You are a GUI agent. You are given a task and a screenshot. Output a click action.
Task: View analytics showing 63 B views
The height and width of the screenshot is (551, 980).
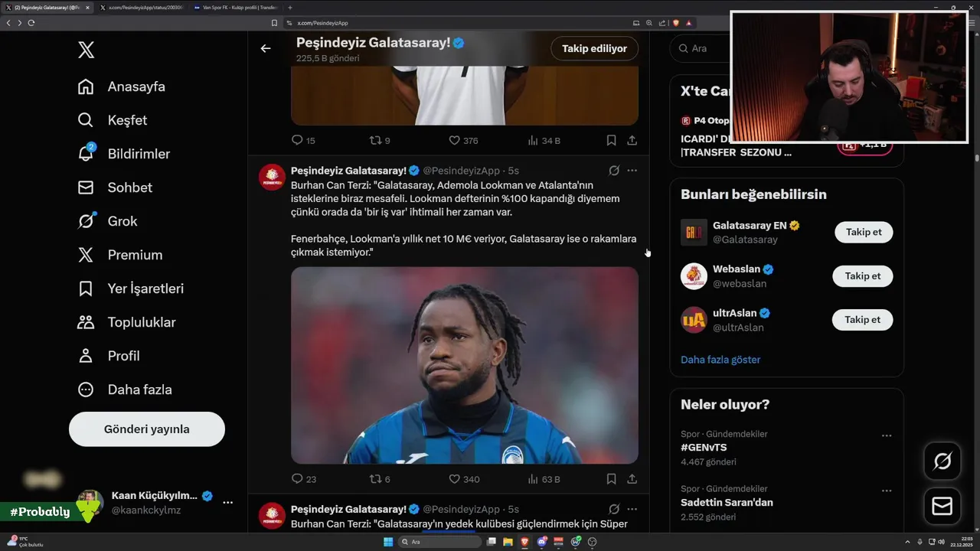pos(544,479)
